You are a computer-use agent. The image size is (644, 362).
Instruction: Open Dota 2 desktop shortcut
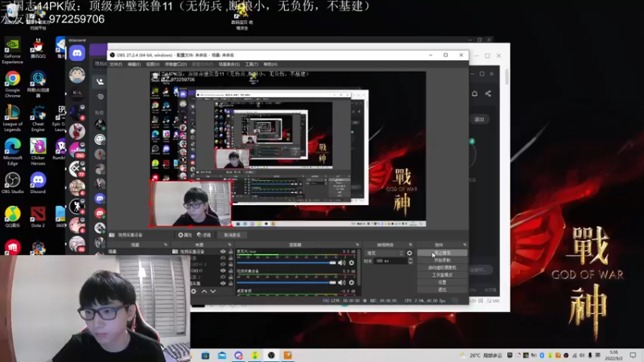coord(38,217)
